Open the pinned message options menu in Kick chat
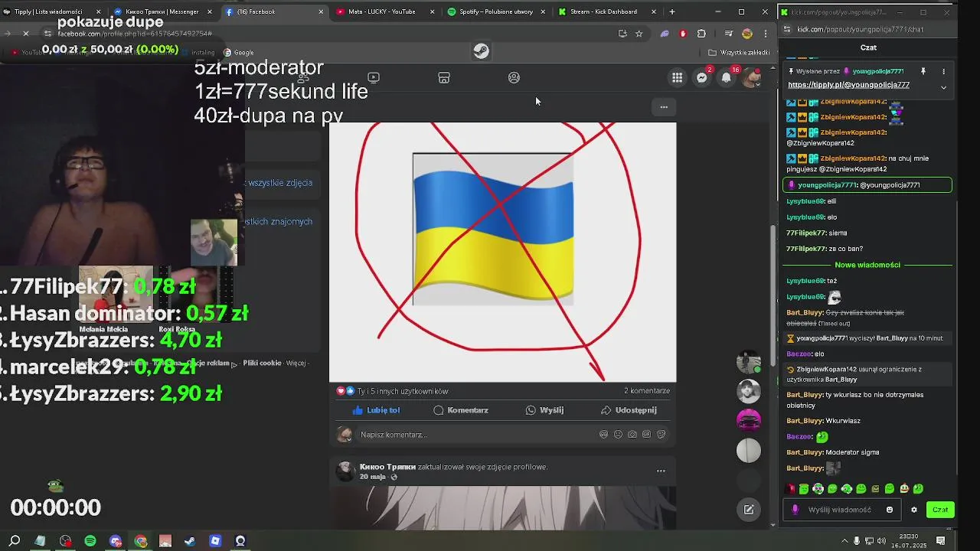The image size is (980, 551). point(943,71)
